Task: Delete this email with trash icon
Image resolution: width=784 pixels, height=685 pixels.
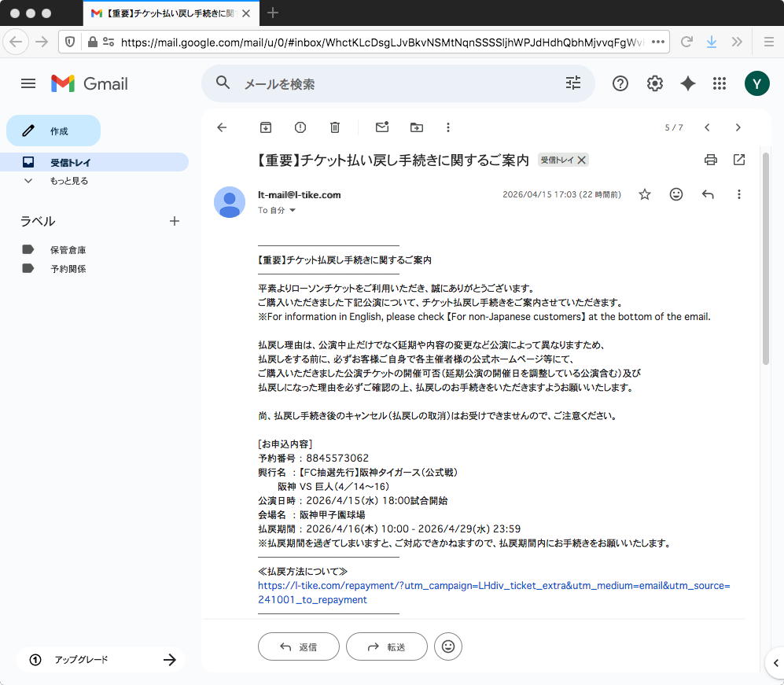Action: [334, 127]
